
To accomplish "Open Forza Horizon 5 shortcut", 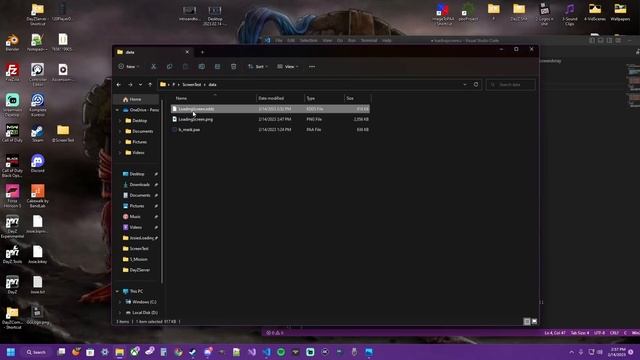I will pyautogui.click(x=12, y=196).
